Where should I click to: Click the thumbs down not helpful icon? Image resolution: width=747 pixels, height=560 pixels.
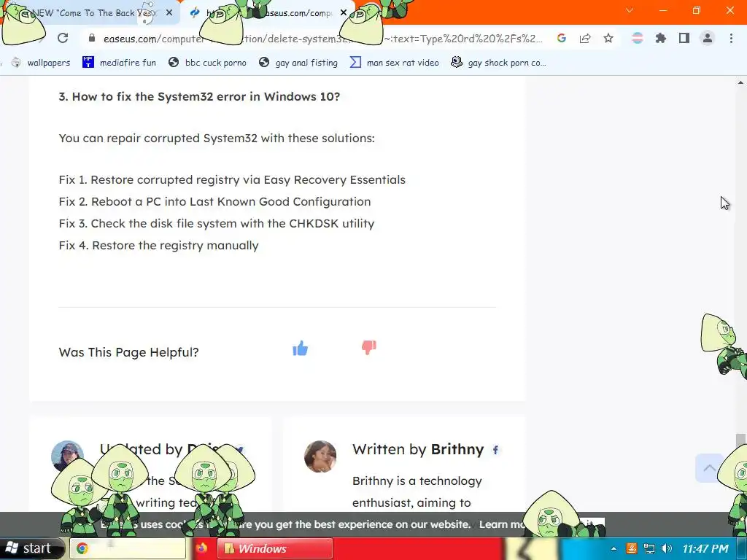pos(368,347)
